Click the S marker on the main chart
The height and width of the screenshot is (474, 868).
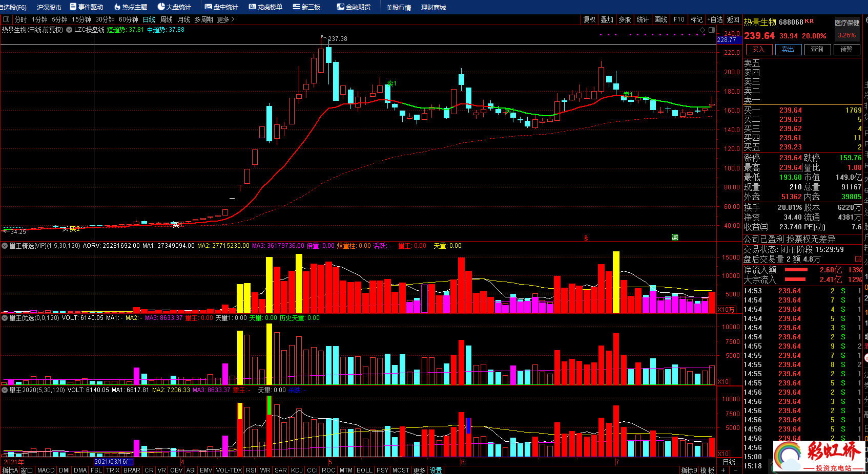pos(586,238)
